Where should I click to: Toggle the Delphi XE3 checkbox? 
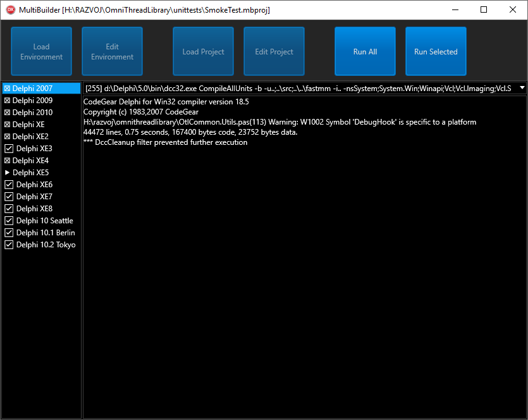coord(9,149)
